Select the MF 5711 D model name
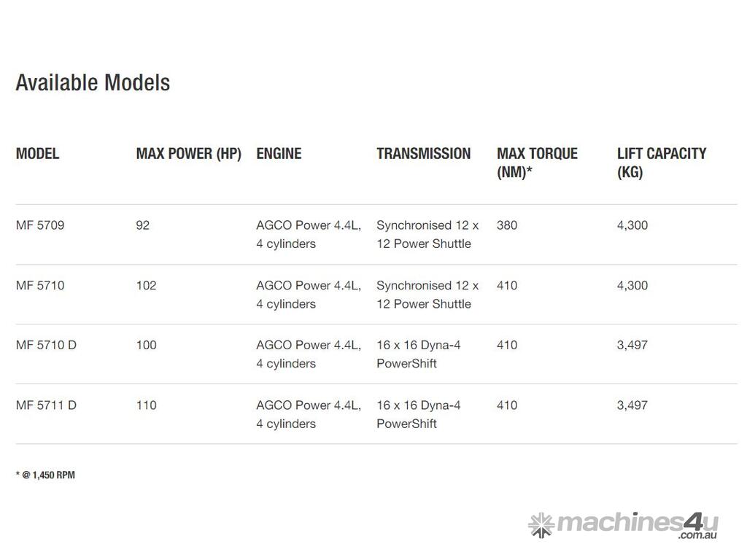This screenshot has width=747, height=560. coord(46,405)
